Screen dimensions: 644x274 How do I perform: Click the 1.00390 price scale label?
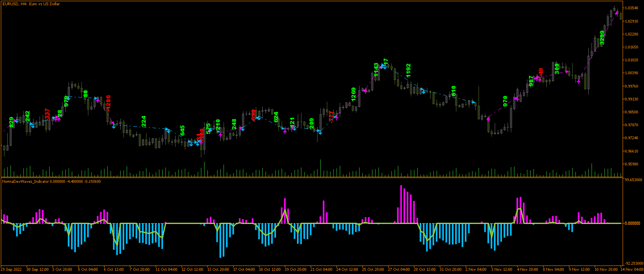tap(632, 73)
